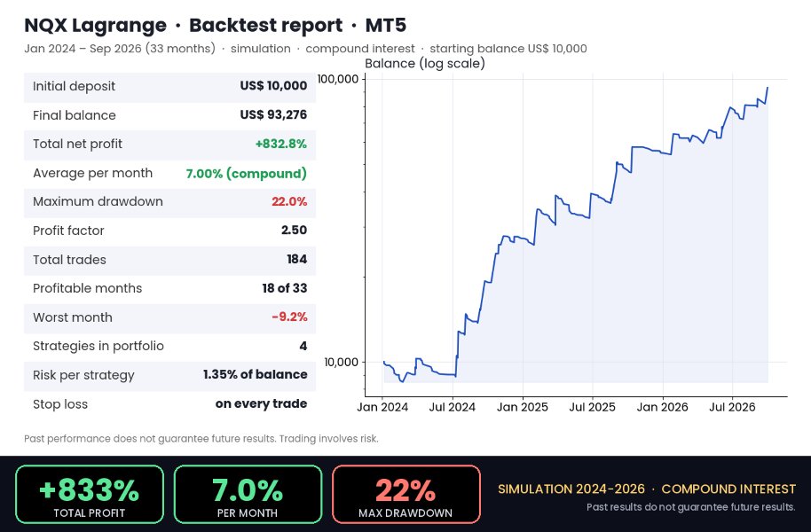The height and width of the screenshot is (532, 811).
Task: Click the "Jan 2025" x-axis label
Action: tap(523, 407)
